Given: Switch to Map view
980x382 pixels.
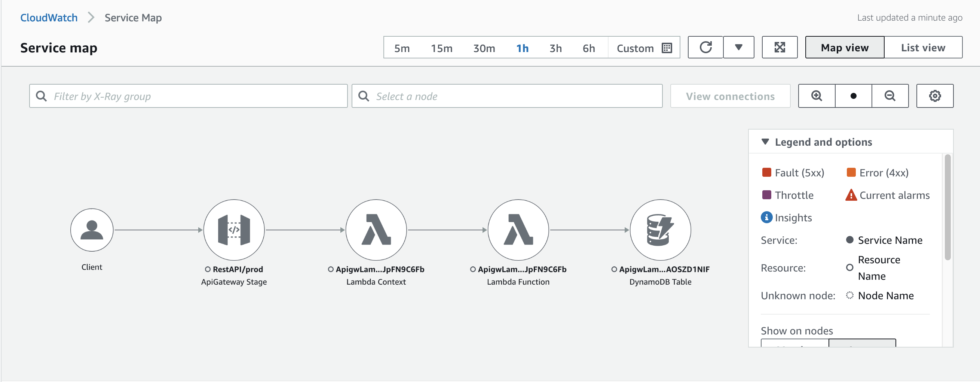Looking at the screenshot, I should [x=845, y=47].
